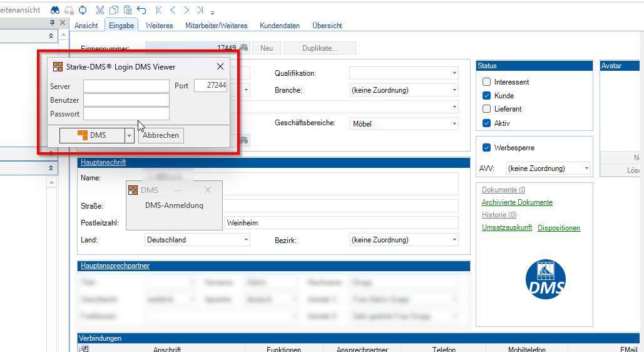This screenshot has width=644, height=352.
Task: Open the binoculars search tool in the toolbar
Action: (x=55, y=10)
